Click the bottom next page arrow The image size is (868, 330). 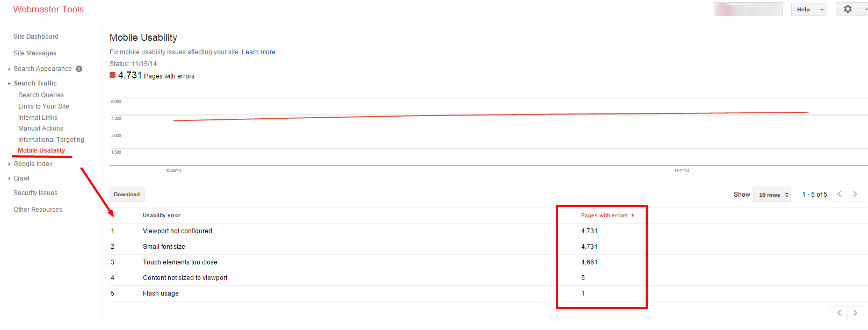[x=855, y=313]
